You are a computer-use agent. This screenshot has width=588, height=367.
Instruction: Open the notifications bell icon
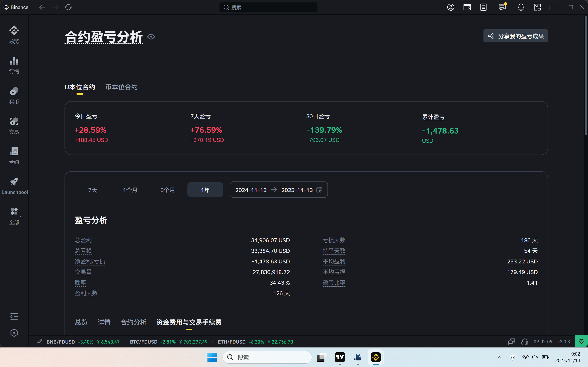pos(521,7)
